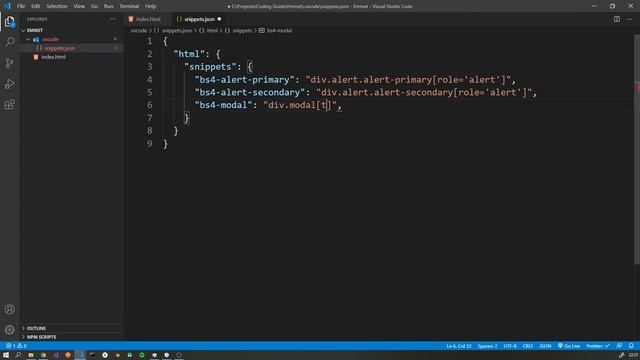Open the Edit menu
Viewport: 640px width, 360px height.
pos(36,6)
